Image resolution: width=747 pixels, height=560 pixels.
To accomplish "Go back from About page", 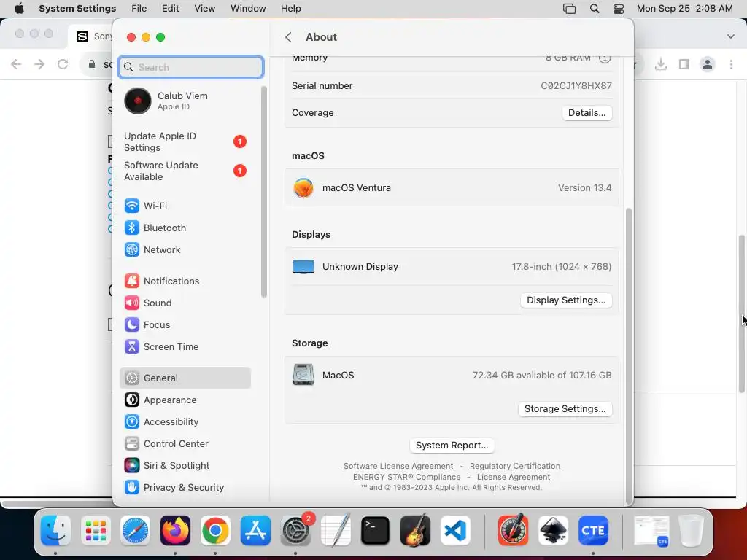I will tap(288, 37).
